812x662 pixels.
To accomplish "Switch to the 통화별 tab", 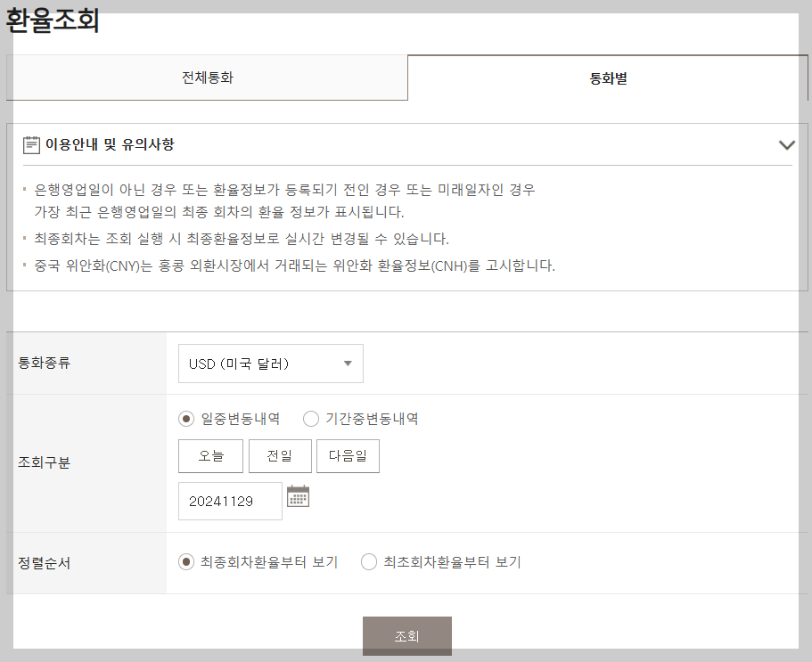I will pos(609,78).
